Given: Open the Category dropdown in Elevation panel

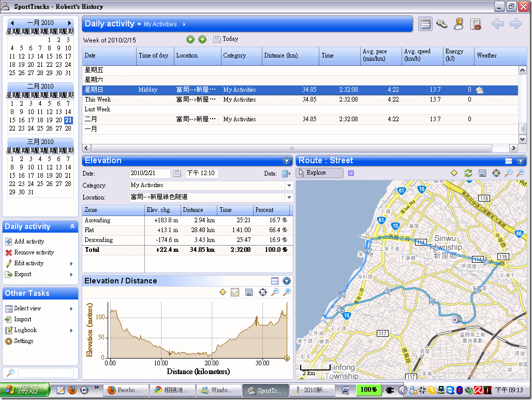Looking at the screenshot, I should pyautogui.click(x=289, y=185).
